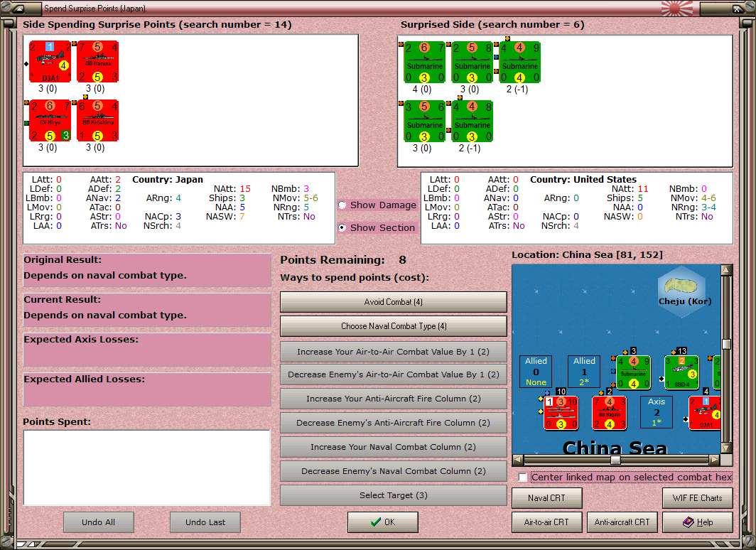Click Increase Your Naval Combat Column
756x550 pixels.
pyautogui.click(x=394, y=447)
